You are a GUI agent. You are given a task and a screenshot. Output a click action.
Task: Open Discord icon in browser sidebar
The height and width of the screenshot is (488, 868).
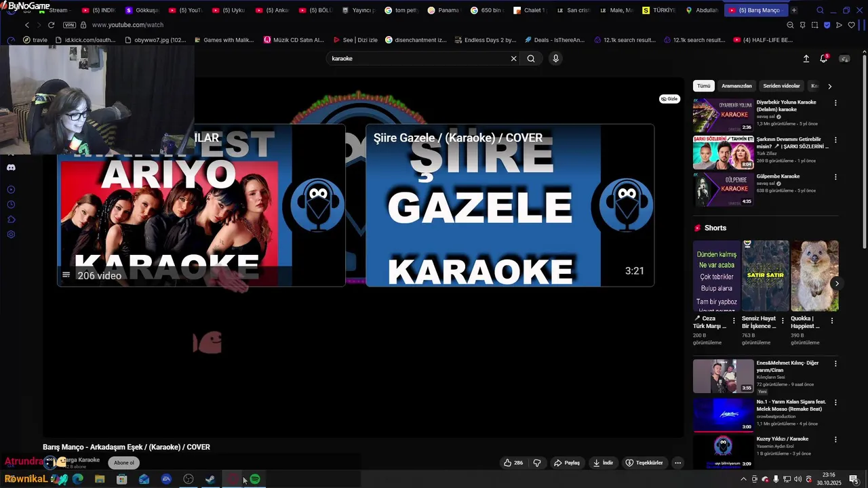11,167
